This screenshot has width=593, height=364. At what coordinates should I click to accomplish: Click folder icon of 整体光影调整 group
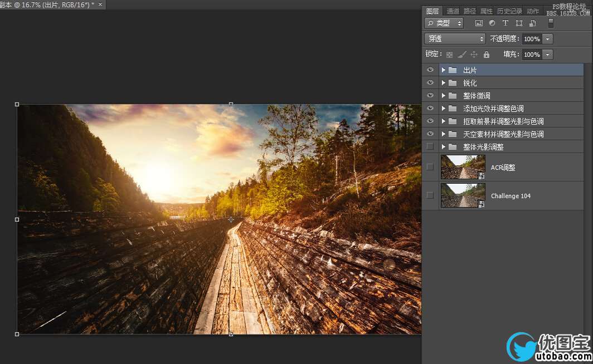tap(453, 147)
